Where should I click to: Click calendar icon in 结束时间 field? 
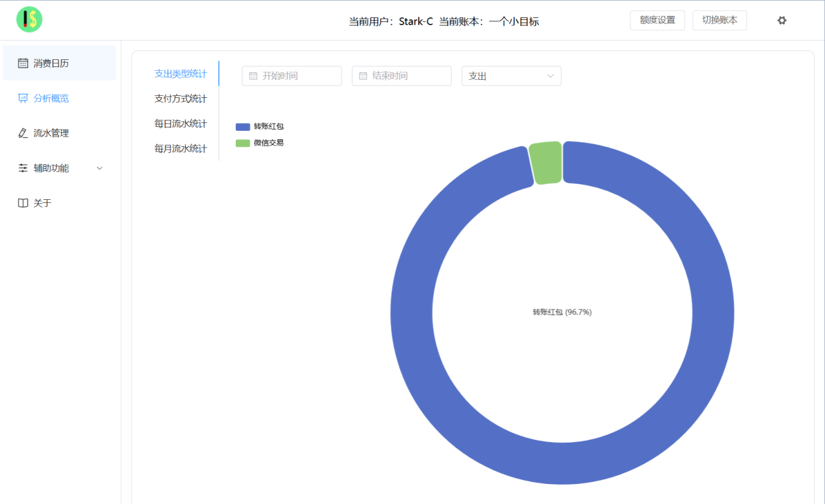[363, 76]
